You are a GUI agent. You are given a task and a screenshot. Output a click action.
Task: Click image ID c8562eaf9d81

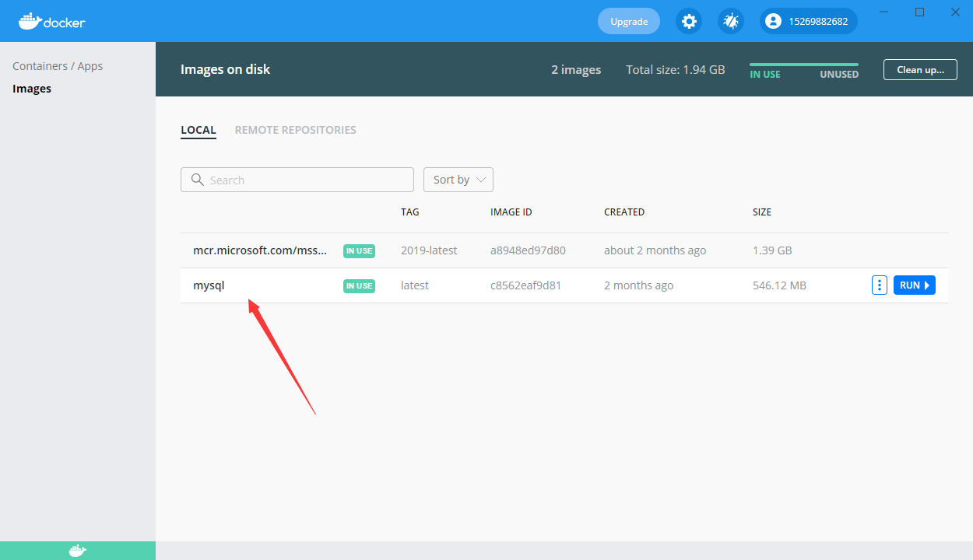pos(525,285)
